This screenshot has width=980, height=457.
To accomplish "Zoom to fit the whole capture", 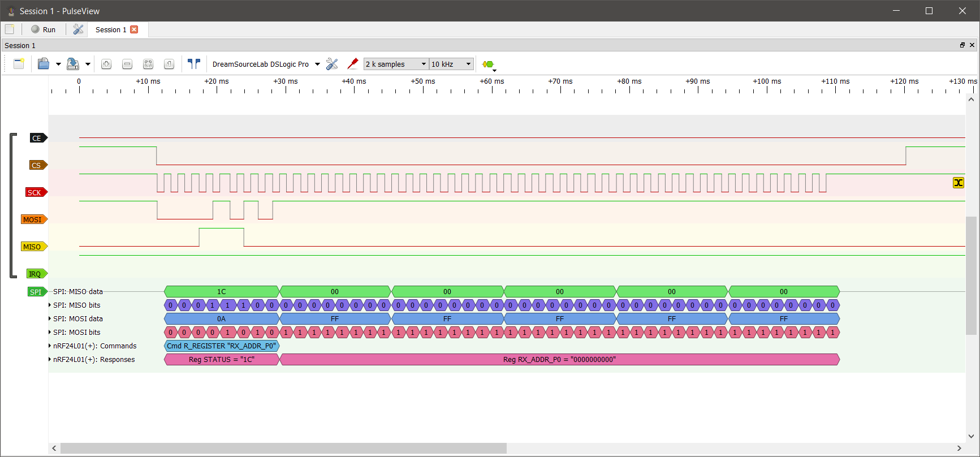I will [x=148, y=64].
